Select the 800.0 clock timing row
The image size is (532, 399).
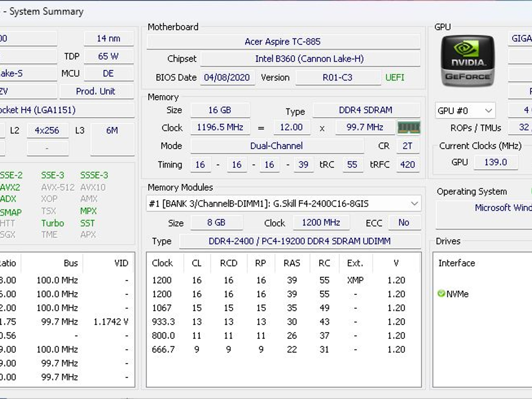click(x=283, y=335)
